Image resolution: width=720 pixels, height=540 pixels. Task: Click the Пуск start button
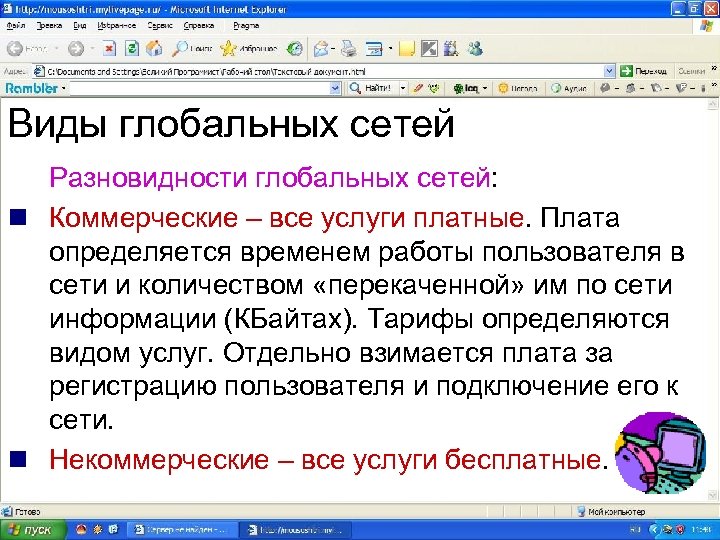[31, 530]
